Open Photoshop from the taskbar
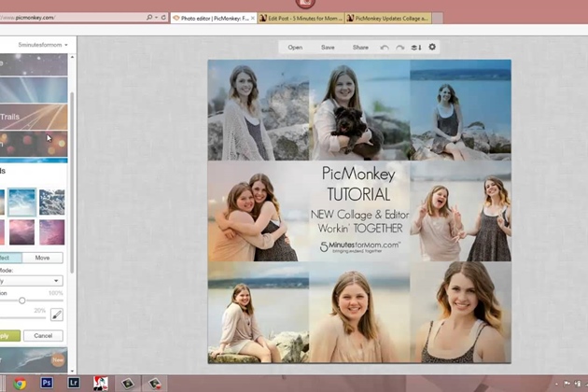 coord(47,383)
